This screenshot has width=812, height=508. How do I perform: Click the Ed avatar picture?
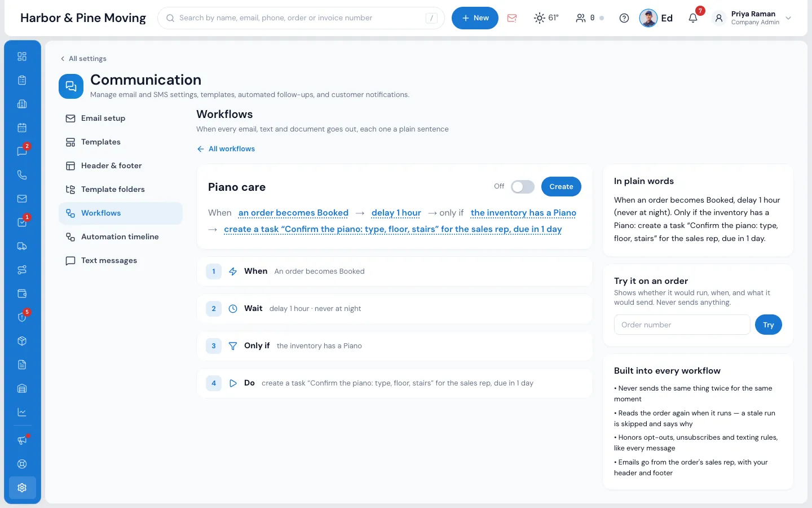pos(648,18)
